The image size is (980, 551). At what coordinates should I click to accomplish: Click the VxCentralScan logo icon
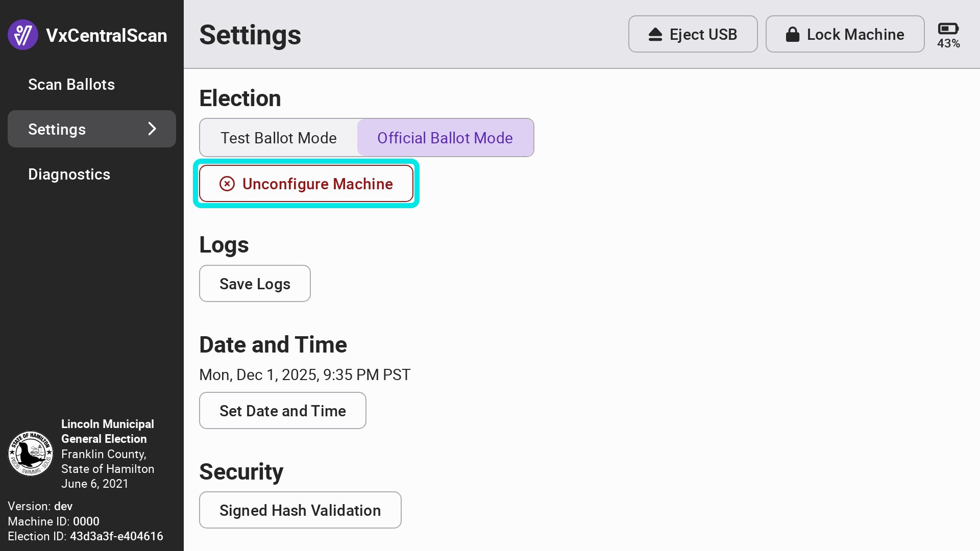[23, 35]
